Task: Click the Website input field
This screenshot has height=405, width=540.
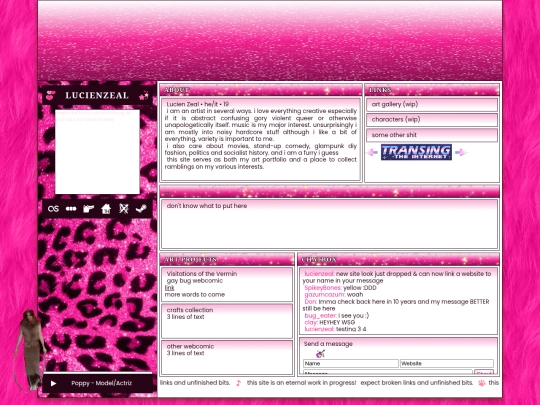Action: (x=447, y=363)
